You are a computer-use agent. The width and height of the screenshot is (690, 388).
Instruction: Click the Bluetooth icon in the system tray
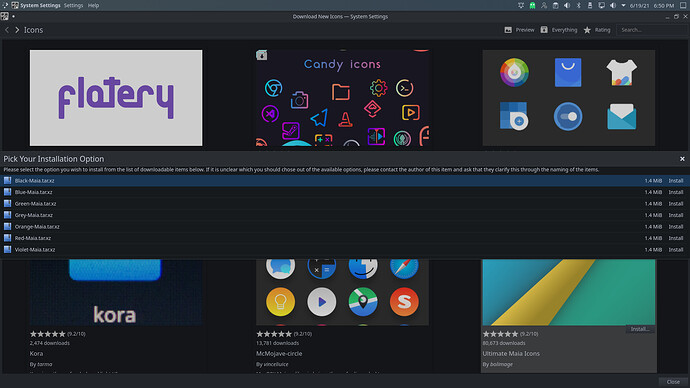point(578,5)
